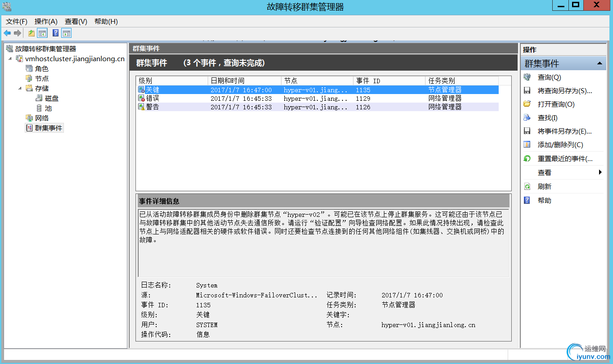Click 网络管理器 in the 1129 event row
613x364 pixels.
(x=445, y=99)
